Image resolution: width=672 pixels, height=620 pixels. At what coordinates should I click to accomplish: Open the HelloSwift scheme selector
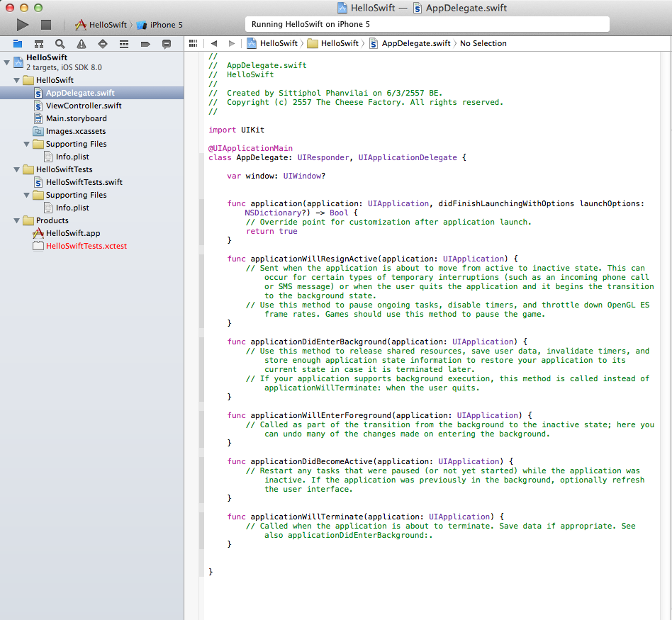click(x=101, y=25)
